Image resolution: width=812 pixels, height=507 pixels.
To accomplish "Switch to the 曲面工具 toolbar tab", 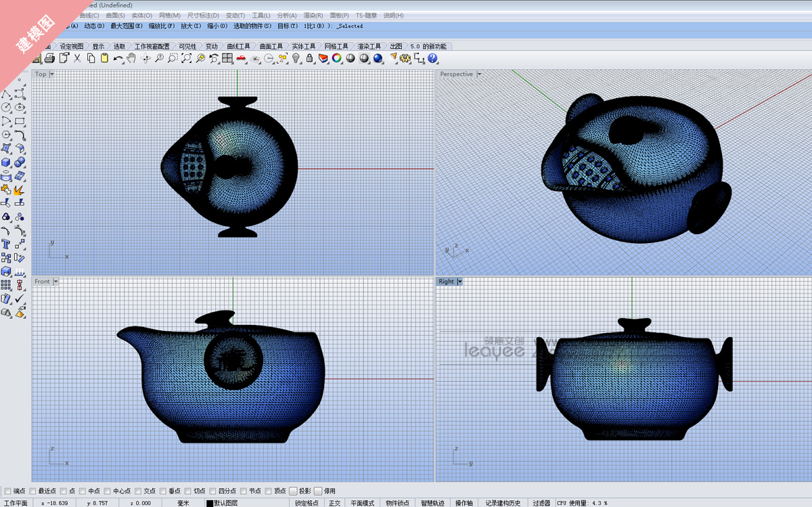I will pos(271,46).
